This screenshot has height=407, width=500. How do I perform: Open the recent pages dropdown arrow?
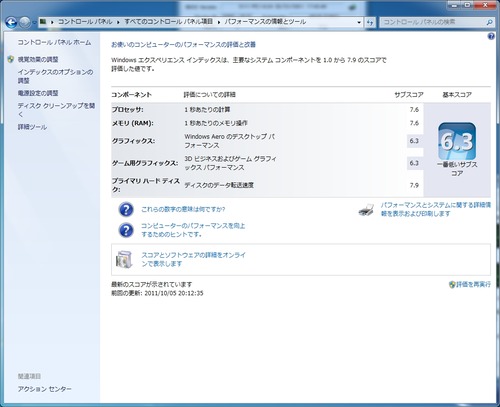pos(34,23)
